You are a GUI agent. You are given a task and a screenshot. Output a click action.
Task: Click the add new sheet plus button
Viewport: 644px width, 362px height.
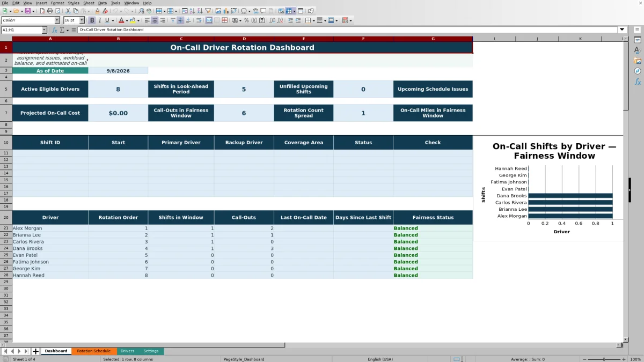(x=35, y=351)
